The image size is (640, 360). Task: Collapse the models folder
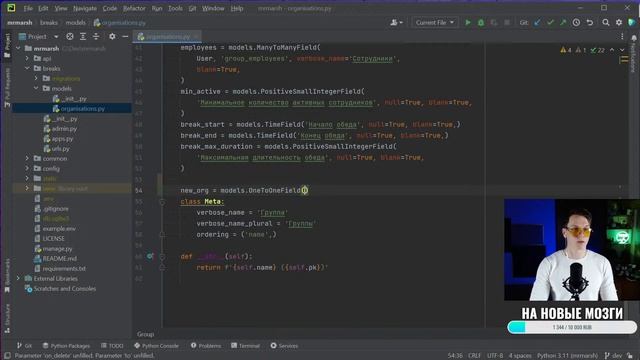[x=36, y=88]
